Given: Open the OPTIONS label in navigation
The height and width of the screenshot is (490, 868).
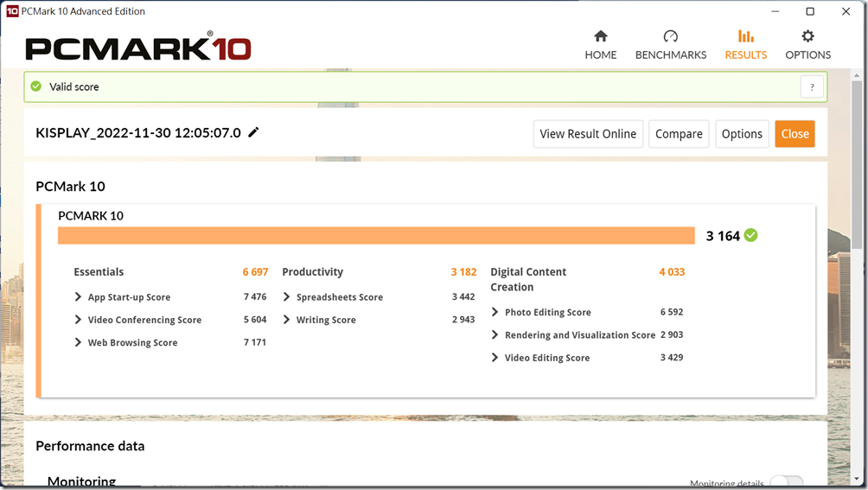Looking at the screenshot, I should (807, 54).
